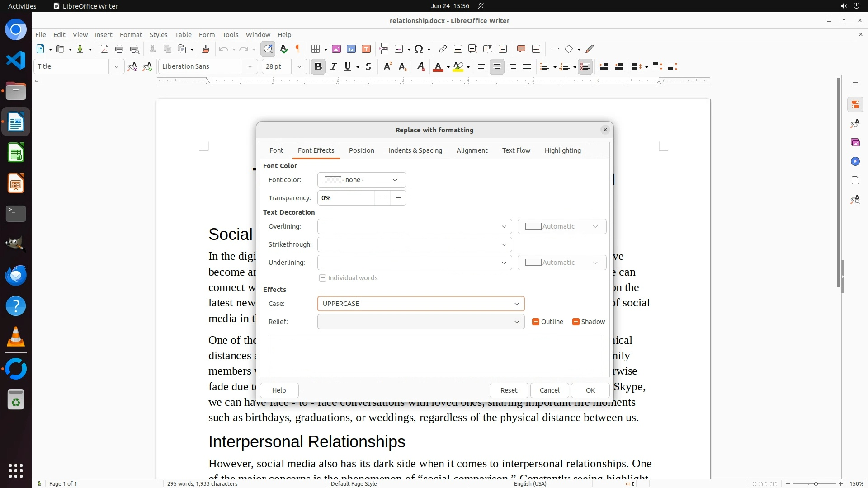The height and width of the screenshot is (488, 868).
Task: Open the sidebar Navigator panel icon
Action: (x=855, y=161)
